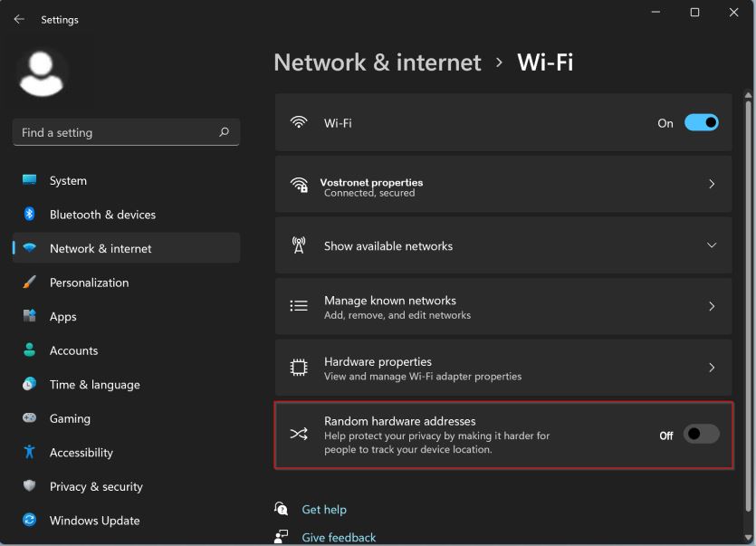The width and height of the screenshot is (756, 546).
Task: Click the scrollbar down arrow
Action: [748, 537]
